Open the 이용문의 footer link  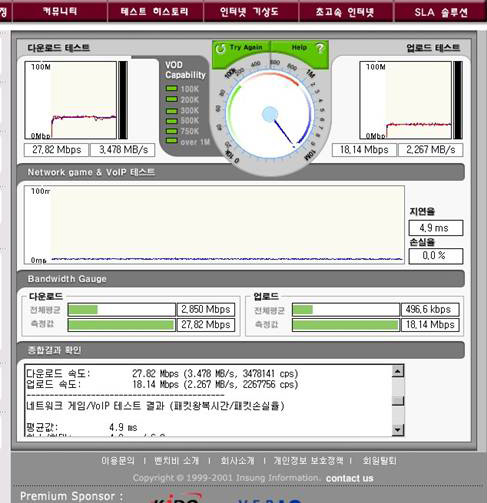(x=118, y=461)
